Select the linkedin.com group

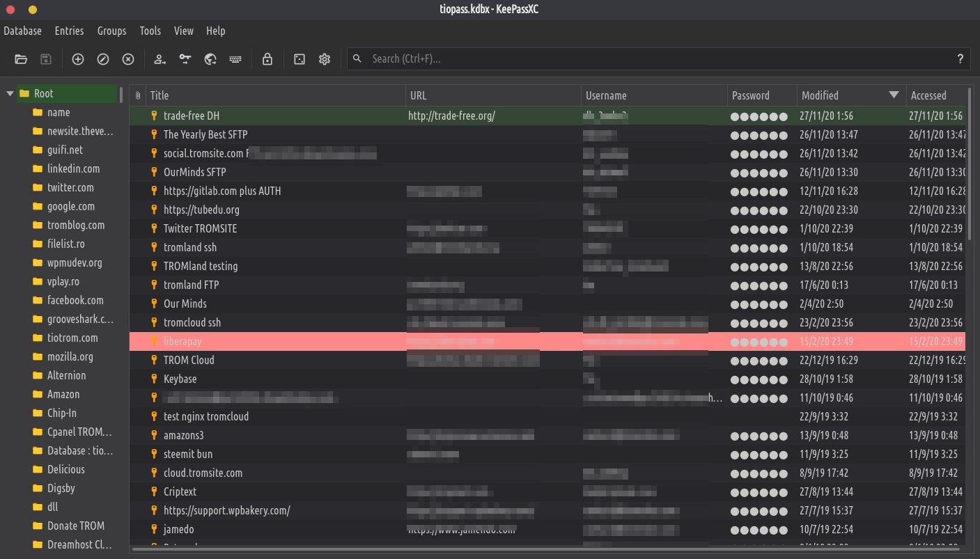pos(73,168)
